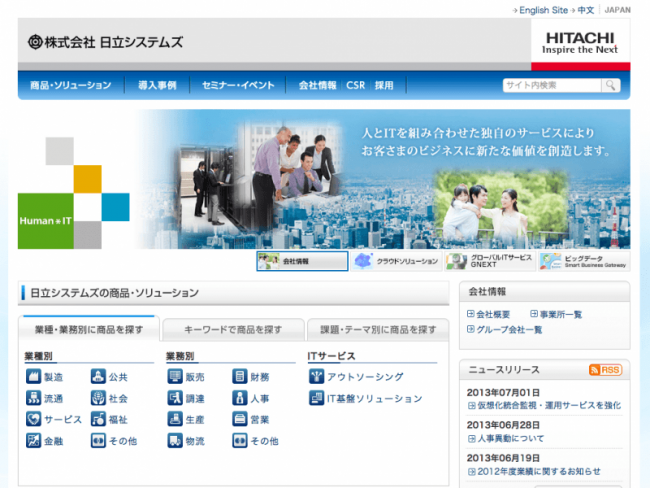The height and width of the screenshot is (488, 650).
Task: Select the 物流 logistics icon
Action: pyautogui.click(x=175, y=441)
